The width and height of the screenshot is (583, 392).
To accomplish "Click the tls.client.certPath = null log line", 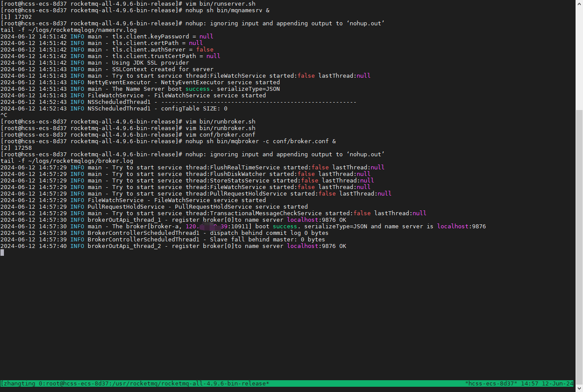I will (102, 43).
